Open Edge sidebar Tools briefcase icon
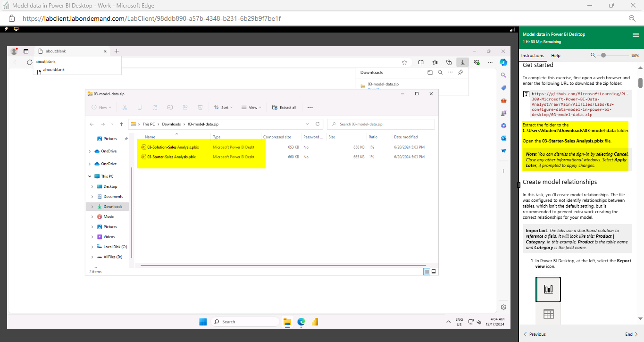This screenshot has height=342, width=644. pos(503,100)
